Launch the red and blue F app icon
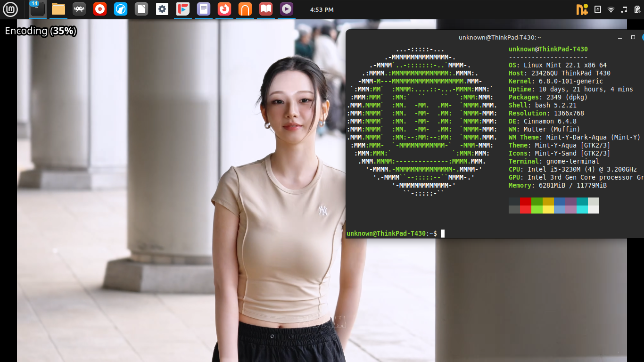Viewport: 644px width, 362px height. pyautogui.click(x=183, y=9)
